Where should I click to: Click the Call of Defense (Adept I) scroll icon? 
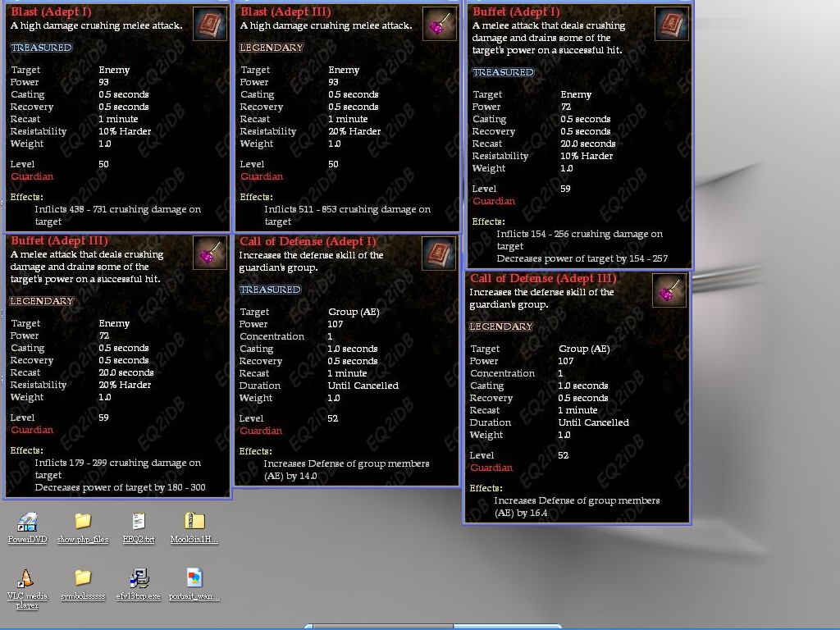click(x=440, y=253)
